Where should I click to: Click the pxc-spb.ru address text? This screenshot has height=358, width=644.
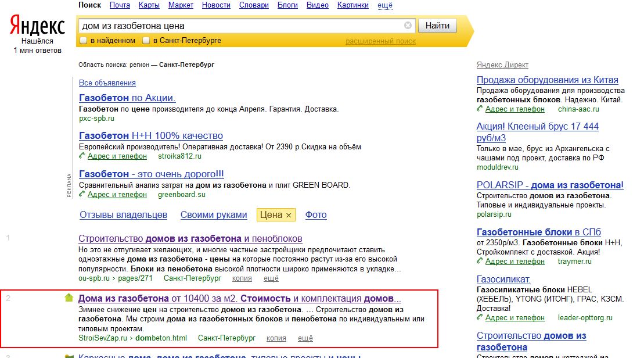click(x=96, y=119)
